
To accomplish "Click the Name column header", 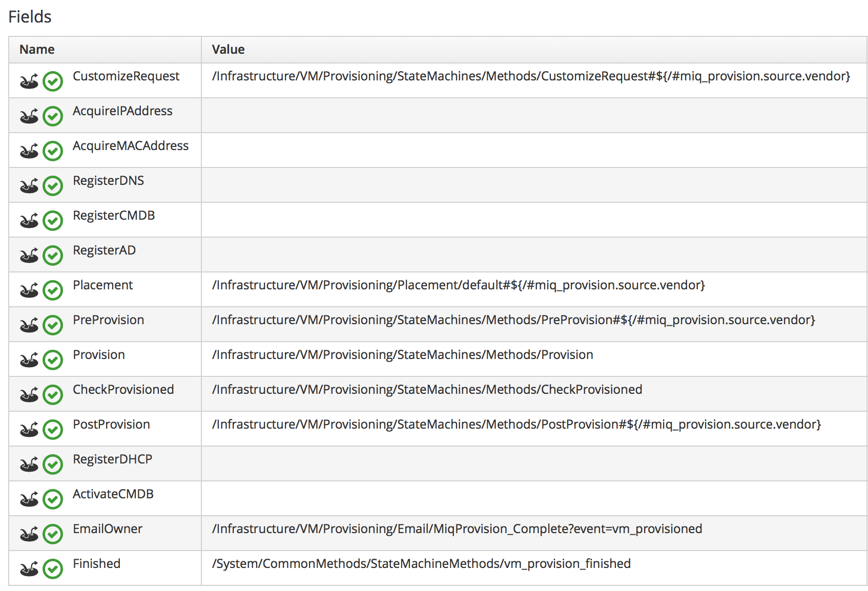I will [37, 50].
